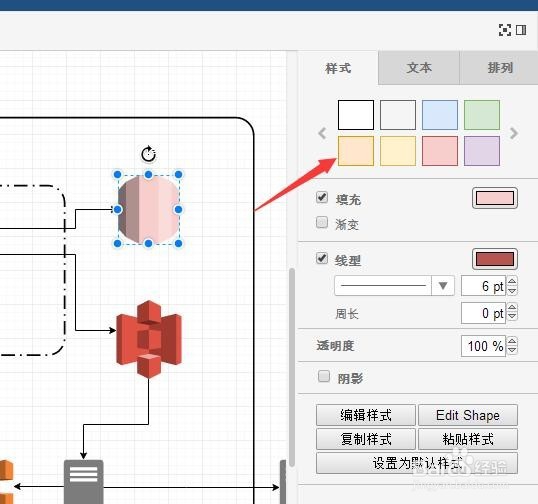Screen dimensions: 538x504
Task: Show previous style swatches page
Action: tap(322, 133)
